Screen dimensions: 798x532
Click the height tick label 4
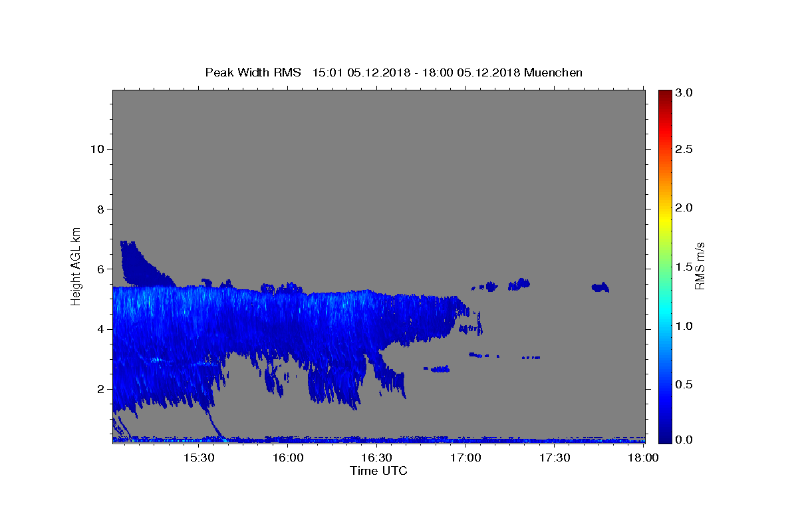[100, 329]
